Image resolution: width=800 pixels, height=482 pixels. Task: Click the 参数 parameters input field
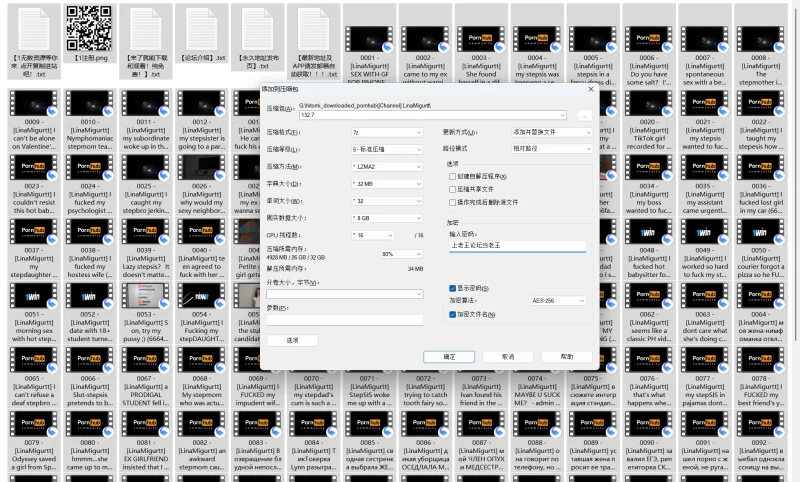point(344,320)
